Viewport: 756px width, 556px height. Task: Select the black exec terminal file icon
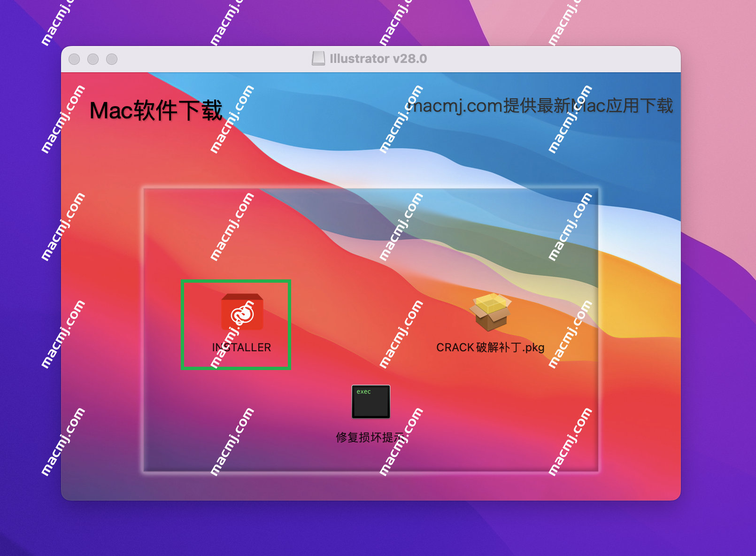[371, 402]
